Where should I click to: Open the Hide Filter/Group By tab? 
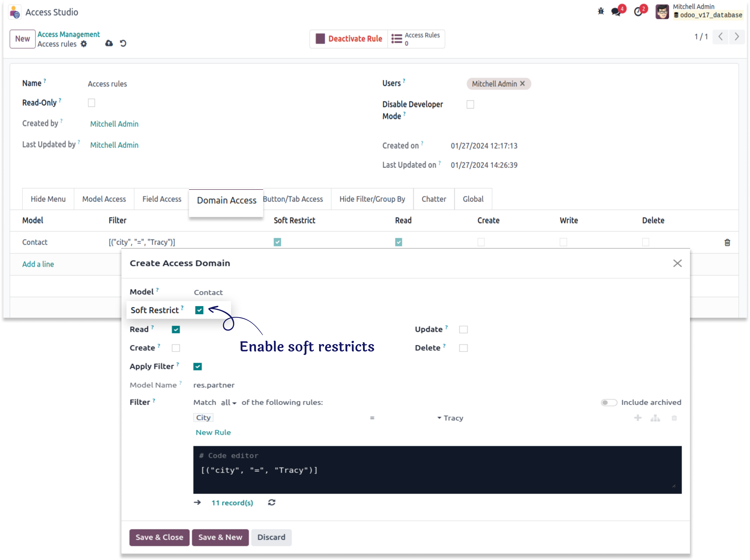(x=372, y=199)
